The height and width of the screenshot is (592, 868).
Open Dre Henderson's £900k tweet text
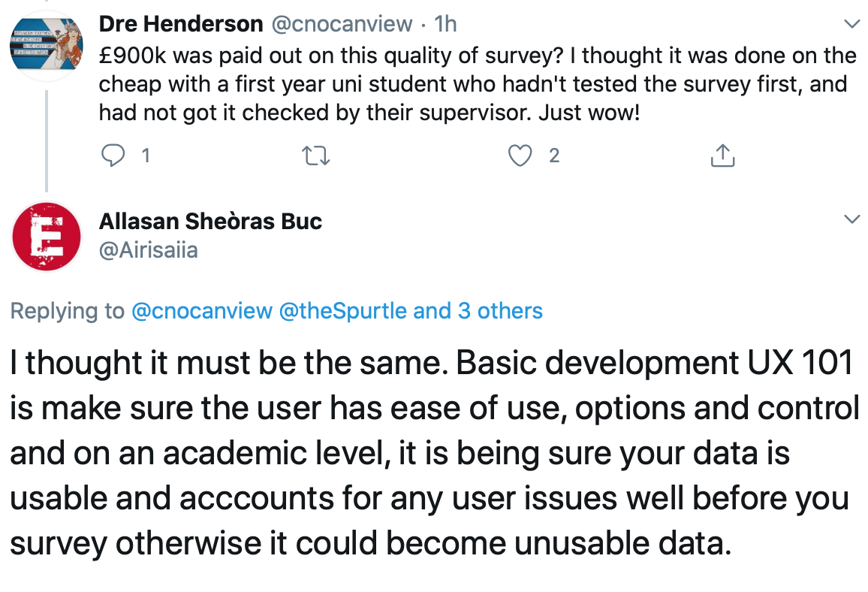[x=478, y=84]
